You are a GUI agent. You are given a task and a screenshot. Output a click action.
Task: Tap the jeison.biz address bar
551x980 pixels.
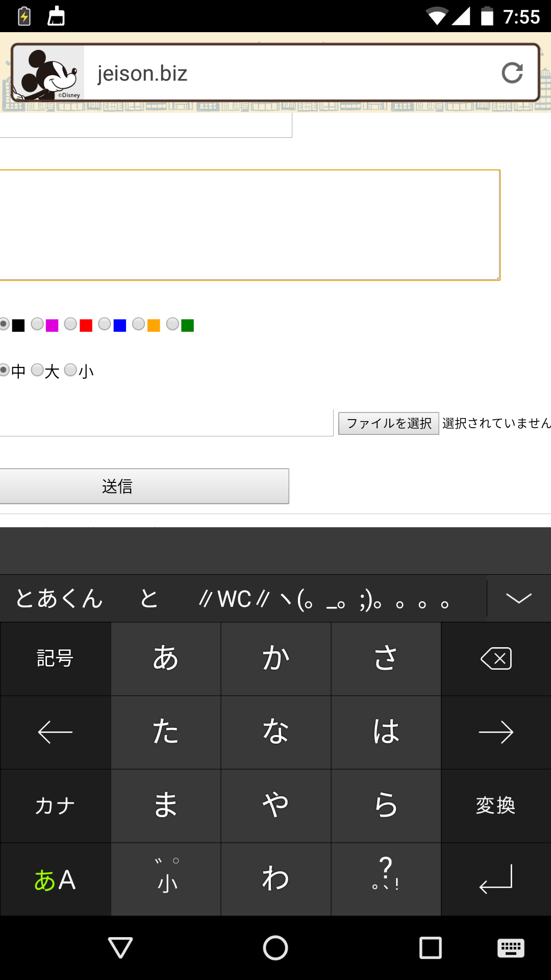tap(286, 73)
